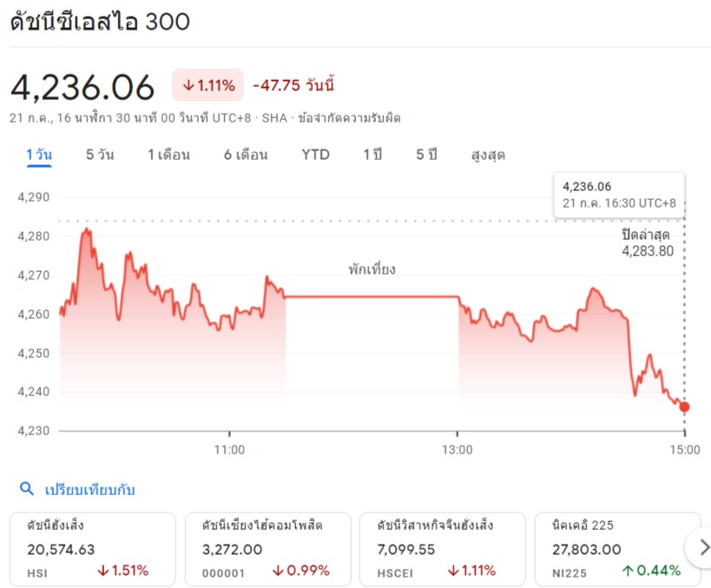Switch to the 1 เดือน range tab

click(x=168, y=155)
